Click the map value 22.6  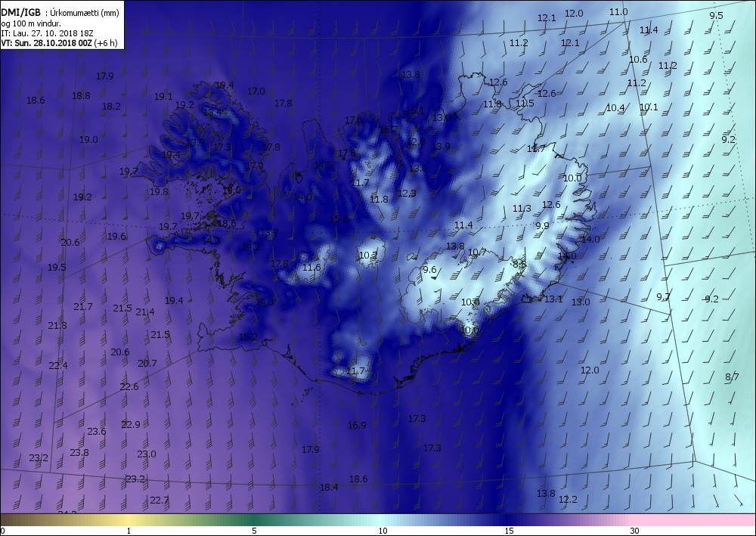(x=129, y=386)
